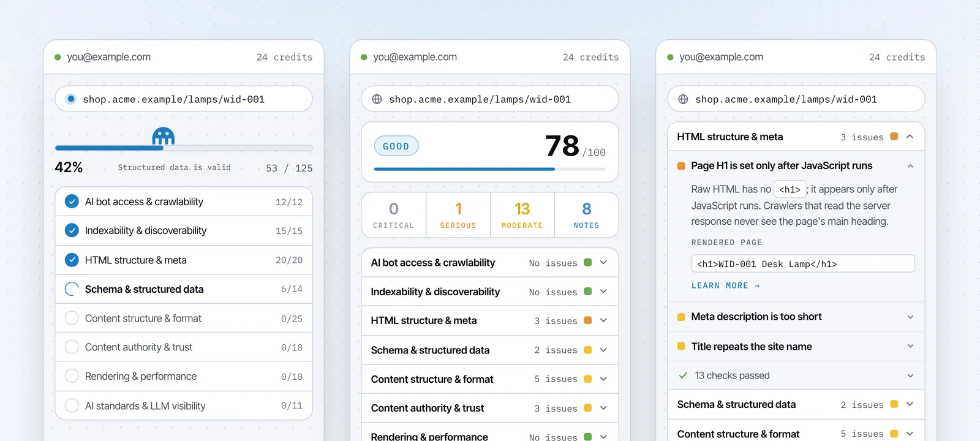Click 24 credits in the middle panel
Image resolution: width=980 pixels, height=441 pixels.
pyautogui.click(x=590, y=57)
